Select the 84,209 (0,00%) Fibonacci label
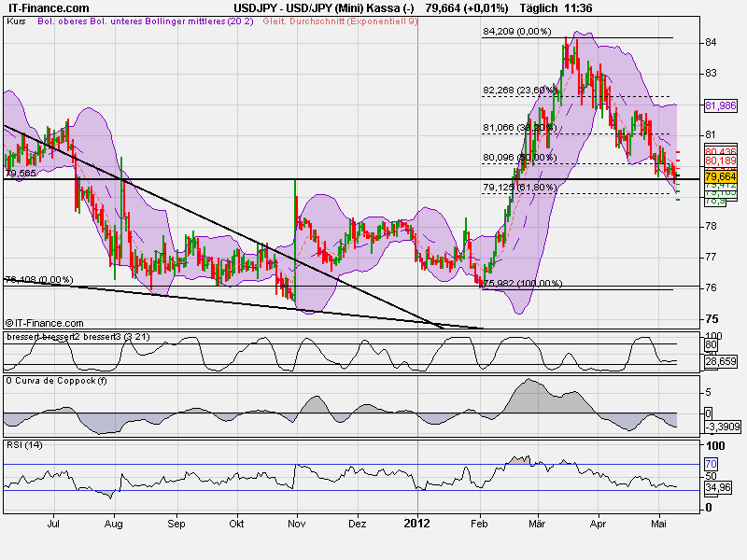 (x=517, y=32)
